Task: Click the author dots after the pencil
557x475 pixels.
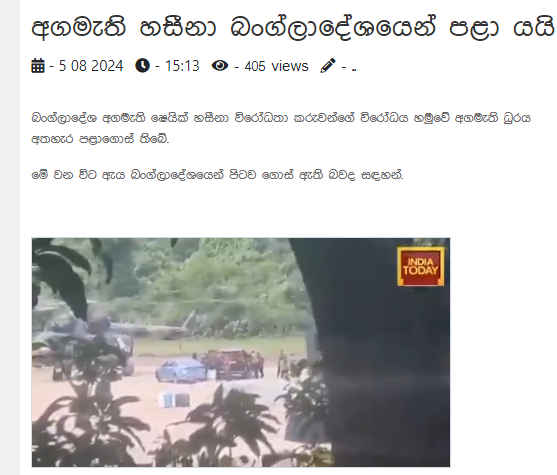Action: (x=354, y=69)
